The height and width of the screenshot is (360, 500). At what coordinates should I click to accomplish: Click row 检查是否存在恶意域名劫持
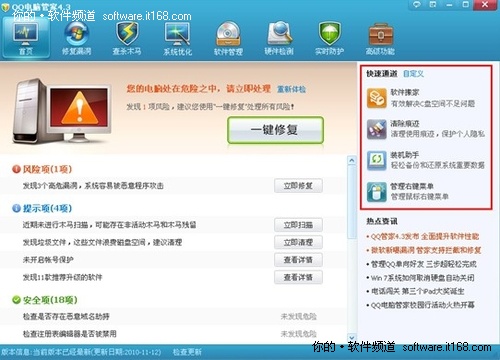(x=66, y=316)
